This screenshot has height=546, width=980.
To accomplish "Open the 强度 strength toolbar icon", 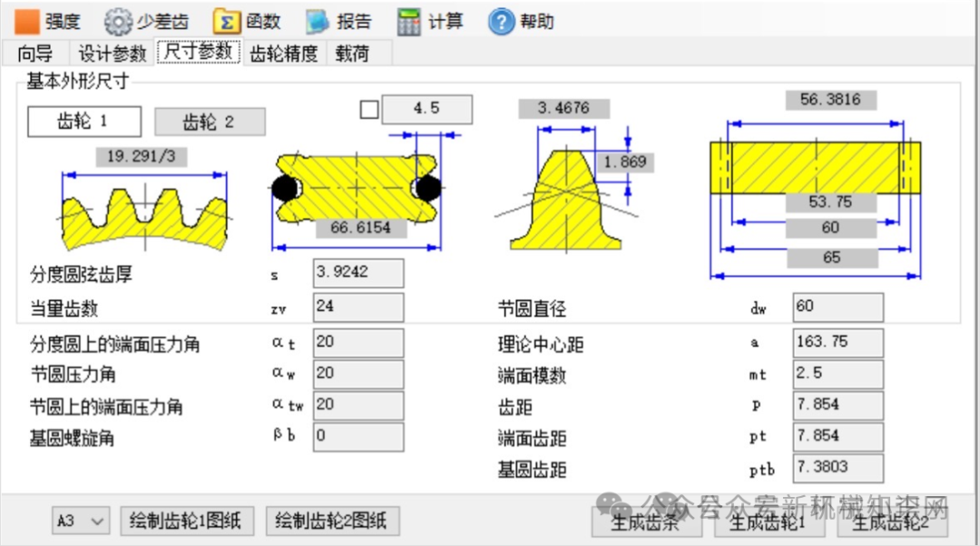I will tap(26, 22).
